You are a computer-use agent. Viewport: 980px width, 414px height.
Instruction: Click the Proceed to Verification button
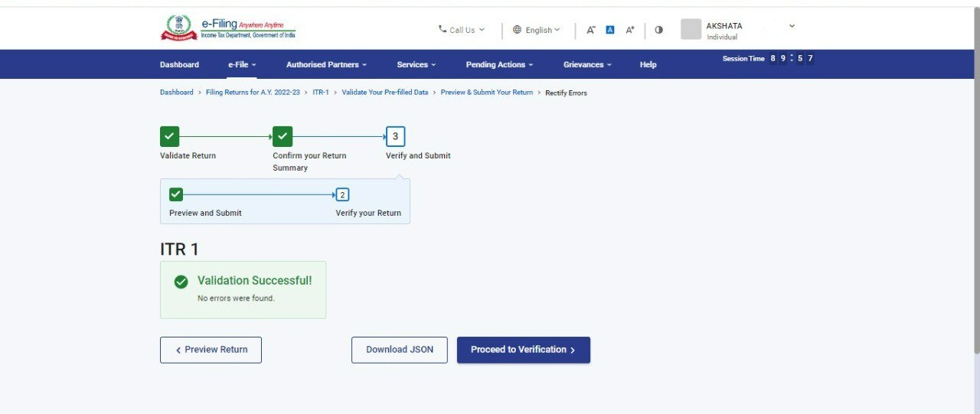pos(523,350)
